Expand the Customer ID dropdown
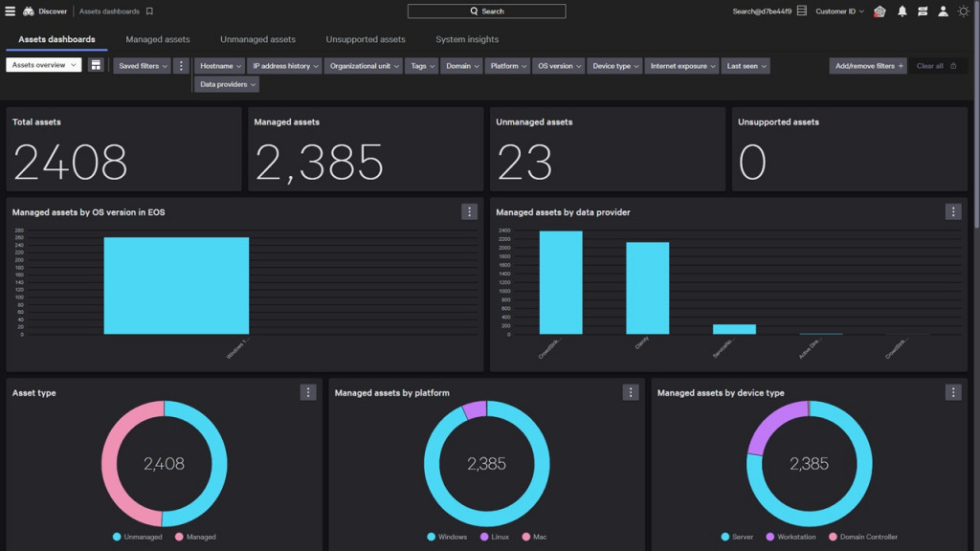The width and height of the screenshot is (980, 551). pyautogui.click(x=839, y=11)
